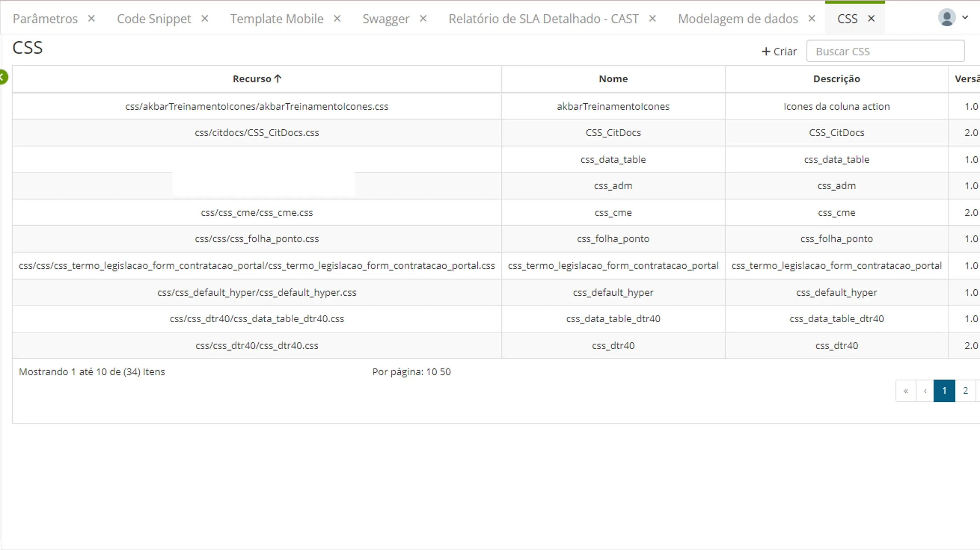Click css_cme in Descrição column
Viewport: 980px width, 550px height.
(x=837, y=213)
